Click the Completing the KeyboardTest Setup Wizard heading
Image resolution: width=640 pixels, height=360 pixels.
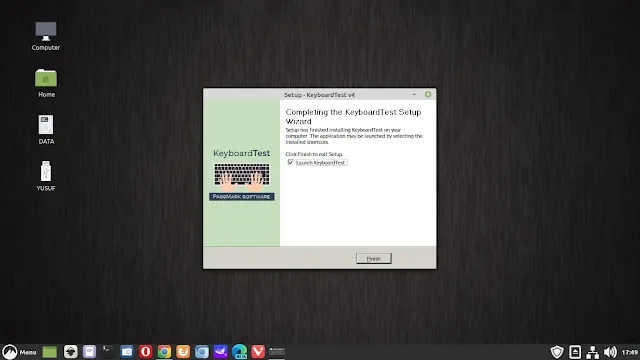click(353, 116)
